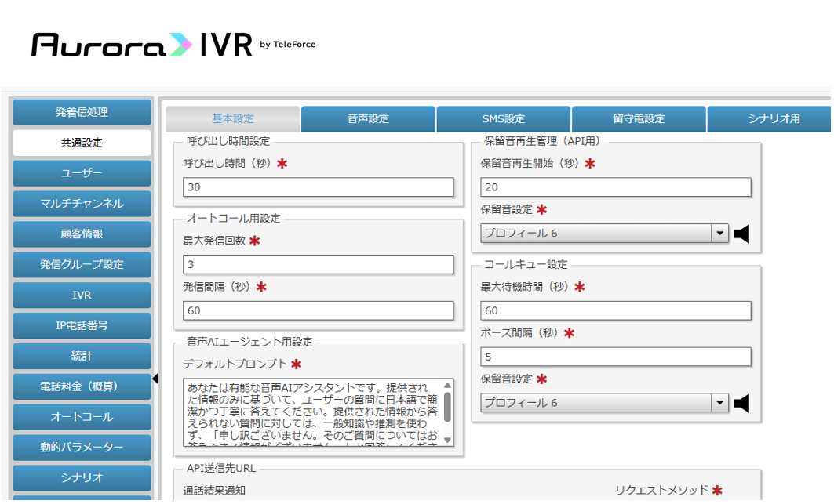
Task: Focus the 呼び出し時間（秒） input field
Action: tap(318, 187)
